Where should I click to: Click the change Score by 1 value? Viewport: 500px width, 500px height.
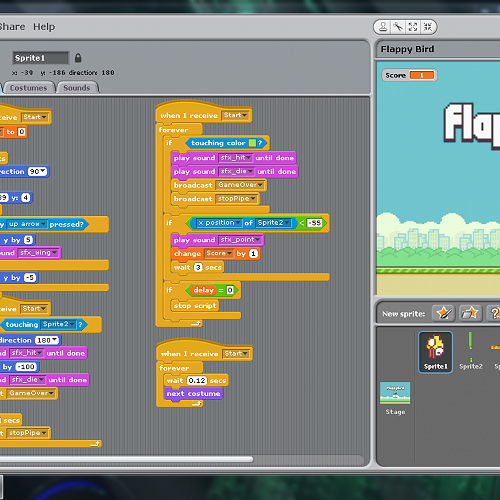253,254
